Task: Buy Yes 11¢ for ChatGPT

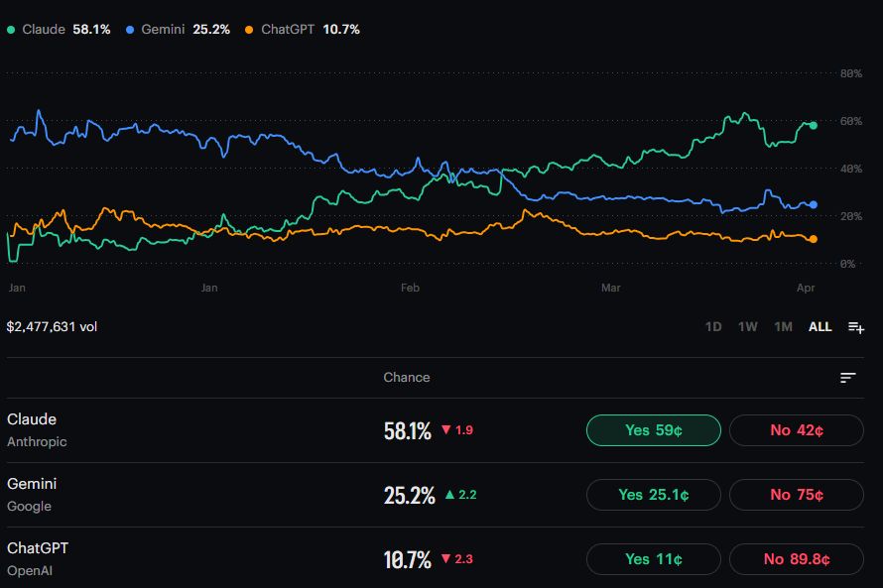Action: pyautogui.click(x=653, y=559)
